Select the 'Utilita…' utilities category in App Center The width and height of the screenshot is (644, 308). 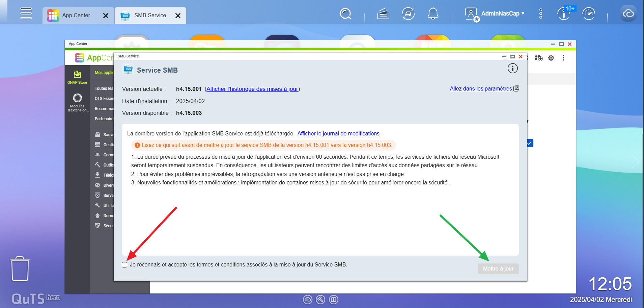pyautogui.click(x=104, y=206)
